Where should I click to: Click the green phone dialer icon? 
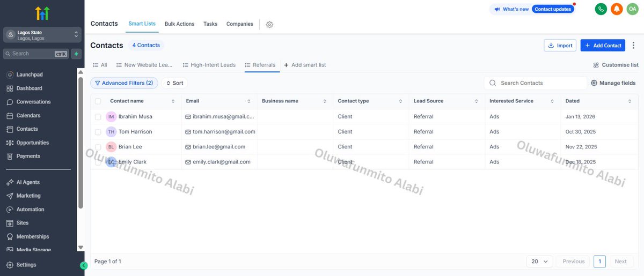point(601,9)
